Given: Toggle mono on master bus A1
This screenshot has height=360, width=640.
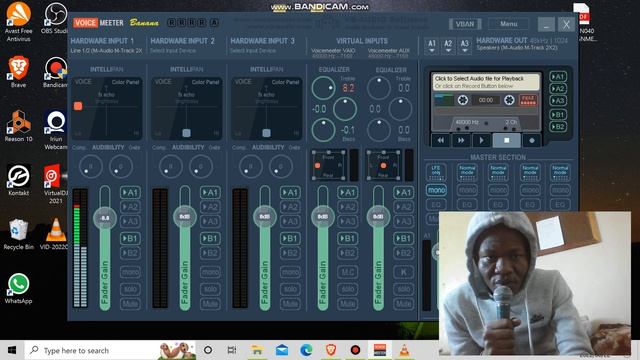Looking at the screenshot, I should 436,190.
